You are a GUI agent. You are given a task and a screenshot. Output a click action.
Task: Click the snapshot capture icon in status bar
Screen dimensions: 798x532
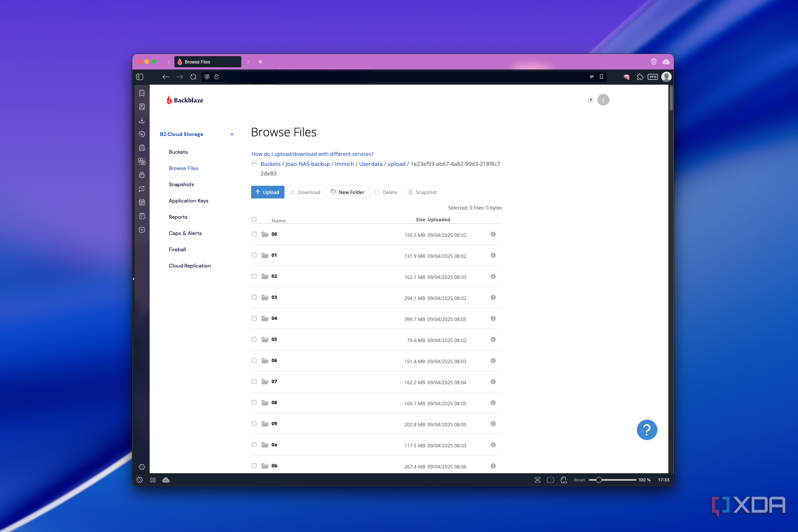538,480
